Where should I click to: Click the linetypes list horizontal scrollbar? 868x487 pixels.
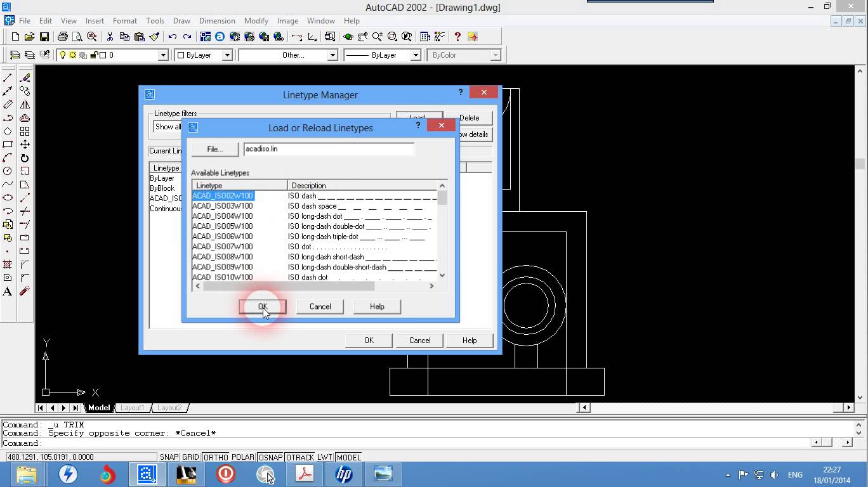click(x=315, y=286)
